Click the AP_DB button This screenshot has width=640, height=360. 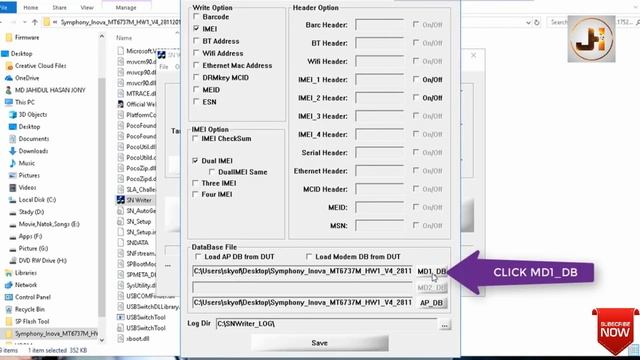point(431,303)
